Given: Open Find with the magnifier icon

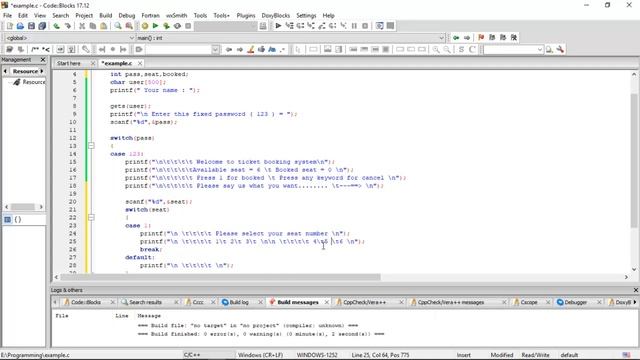Looking at the screenshot, I should coord(118,26).
